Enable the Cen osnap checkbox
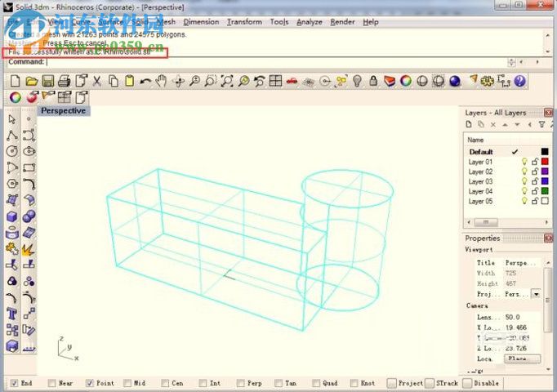 [165, 383]
